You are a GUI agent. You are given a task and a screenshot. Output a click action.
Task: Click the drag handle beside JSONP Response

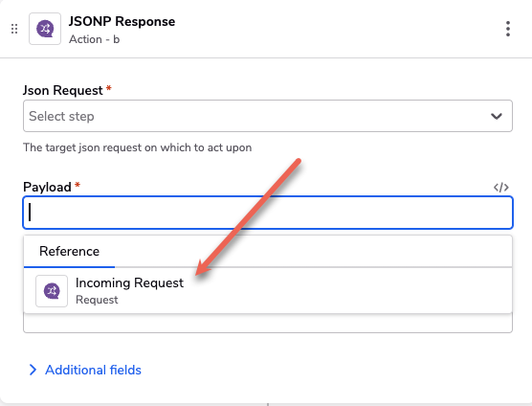point(14,29)
